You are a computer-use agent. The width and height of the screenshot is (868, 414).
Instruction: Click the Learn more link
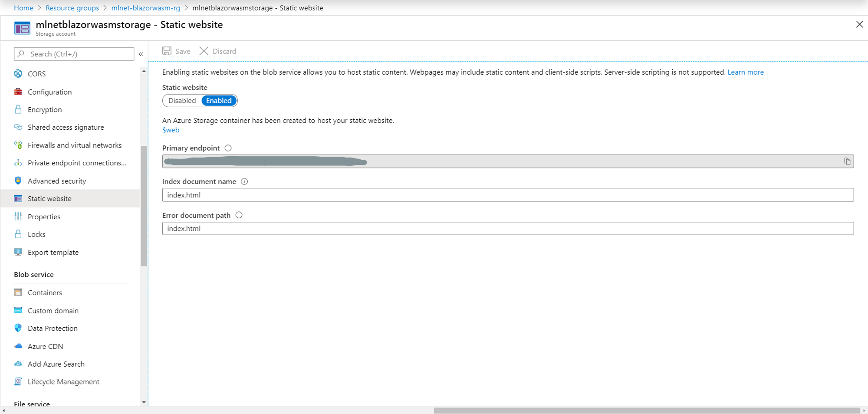[746, 72]
